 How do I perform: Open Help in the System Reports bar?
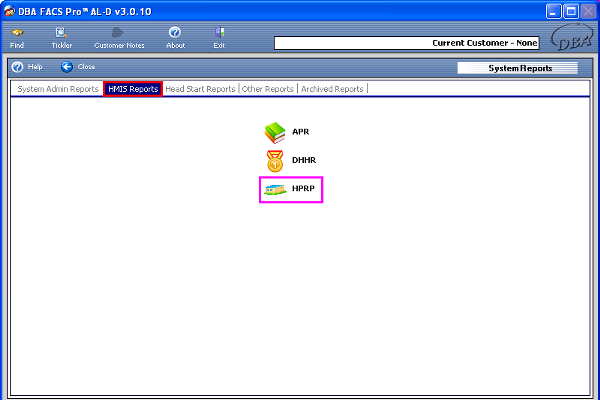pyautogui.click(x=27, y=67)
